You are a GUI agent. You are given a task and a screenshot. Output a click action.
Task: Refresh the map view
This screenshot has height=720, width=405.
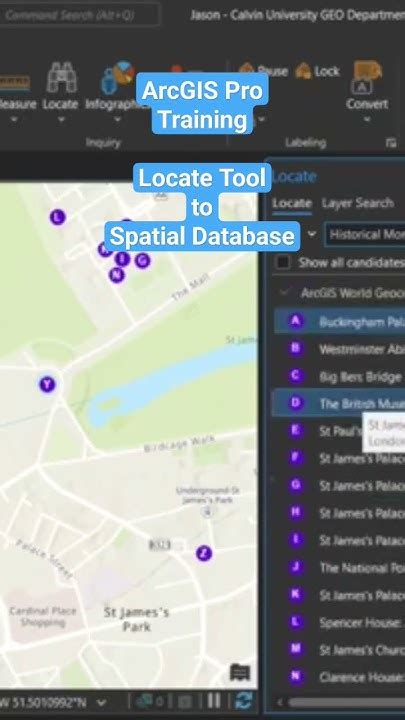pyautogui.click(x=244, y=701)
